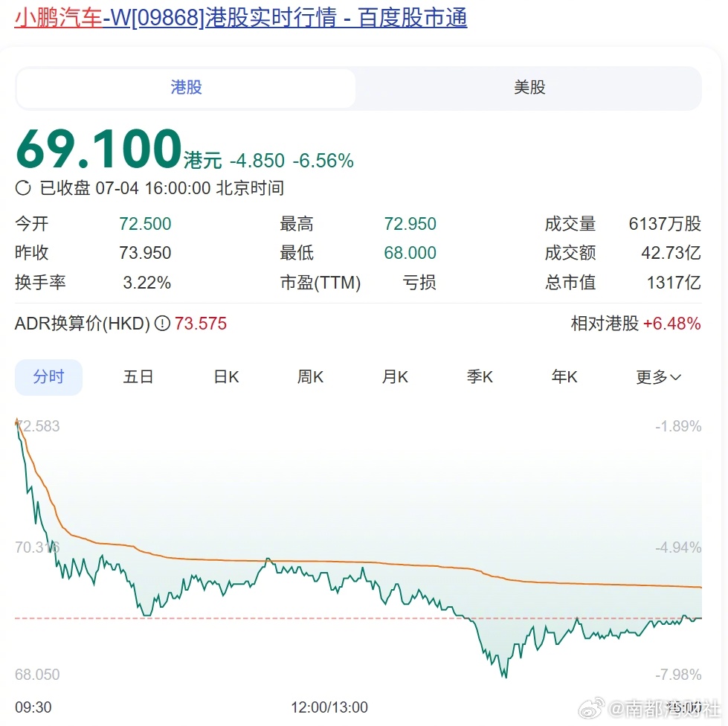The height and width of the screenshot is (726, 728).
Task: Click the 已收盘 07-04 16:00:00 status text
Action: [161, 188]
